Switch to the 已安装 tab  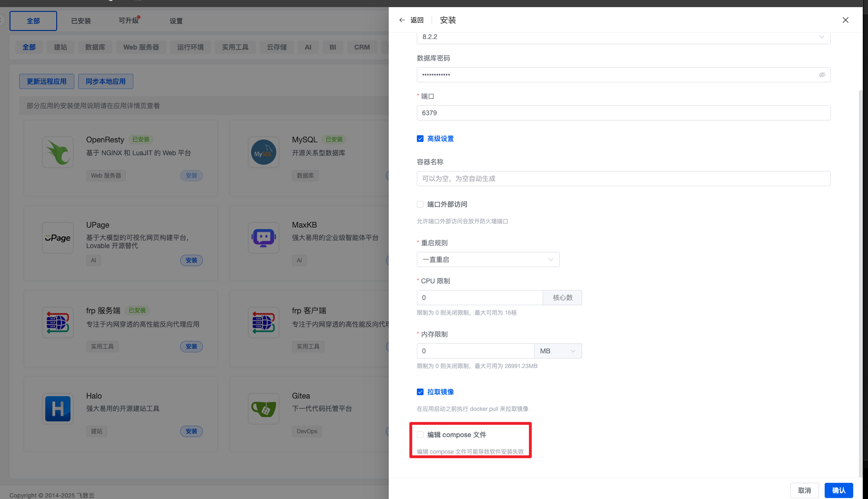(81, 21)
